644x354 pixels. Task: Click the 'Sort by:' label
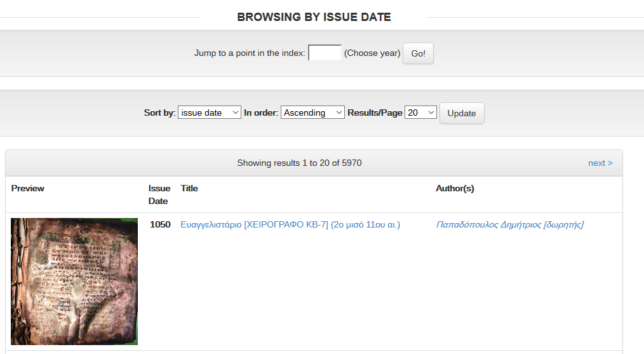point(159,112)
